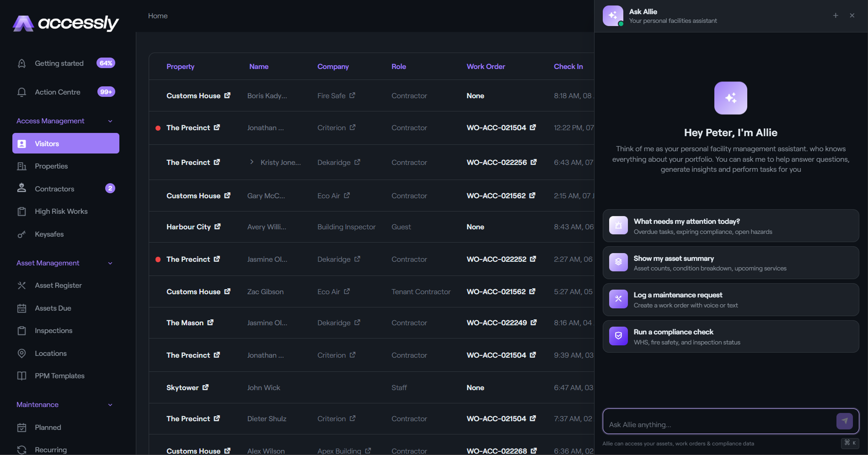868x455 pixels.
Task: Click the John Wick name cell
Action: click(264, 388)
